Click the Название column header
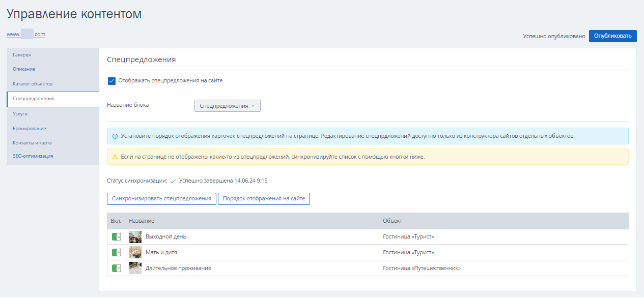The width and height of the screenshot is (644, 298). (x=142, y=221)
